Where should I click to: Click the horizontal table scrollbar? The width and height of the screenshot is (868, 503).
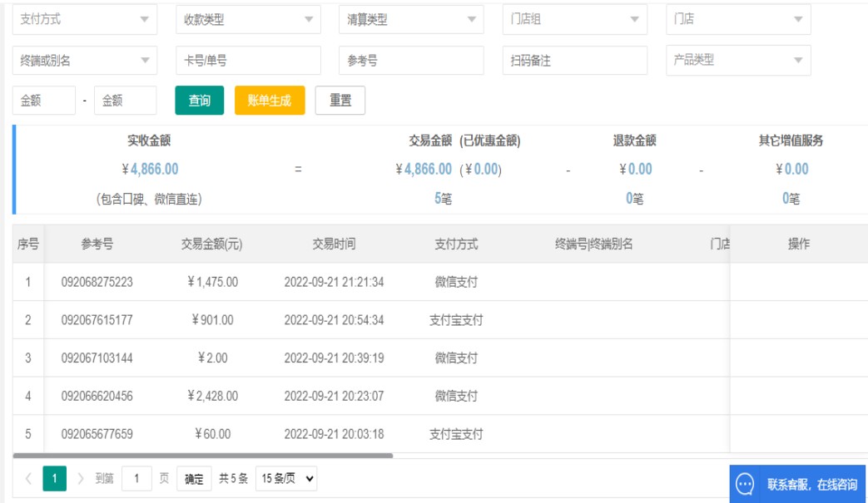(202, 456)
